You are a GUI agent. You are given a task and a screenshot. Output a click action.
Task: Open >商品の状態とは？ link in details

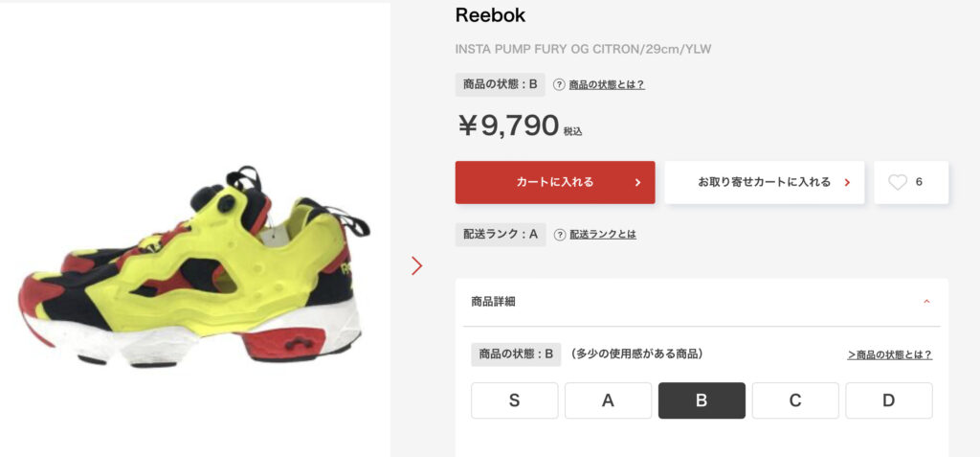pyautogui.click(x=890, y=354)
